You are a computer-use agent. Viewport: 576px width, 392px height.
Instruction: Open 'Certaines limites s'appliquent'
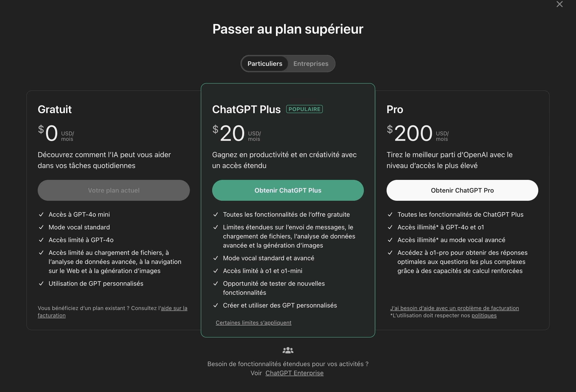[253, 323]
